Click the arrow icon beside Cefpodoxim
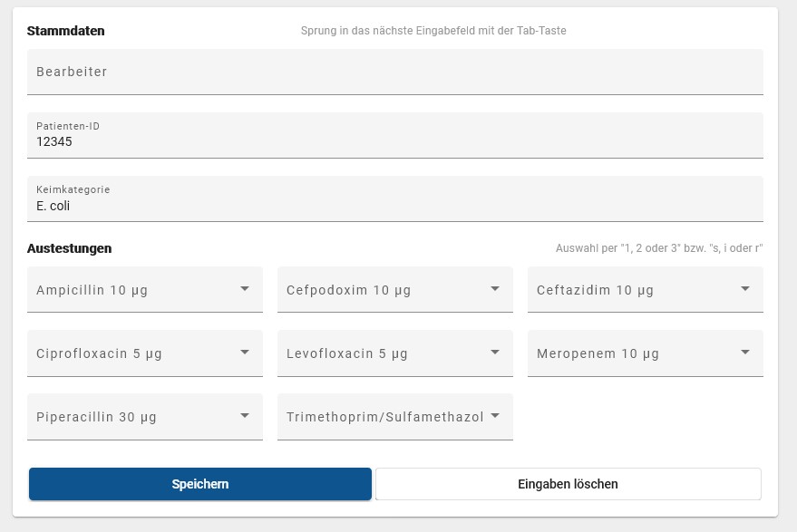Image resolution: width=797 pixels, height=532 pixels. coord(494,288)
